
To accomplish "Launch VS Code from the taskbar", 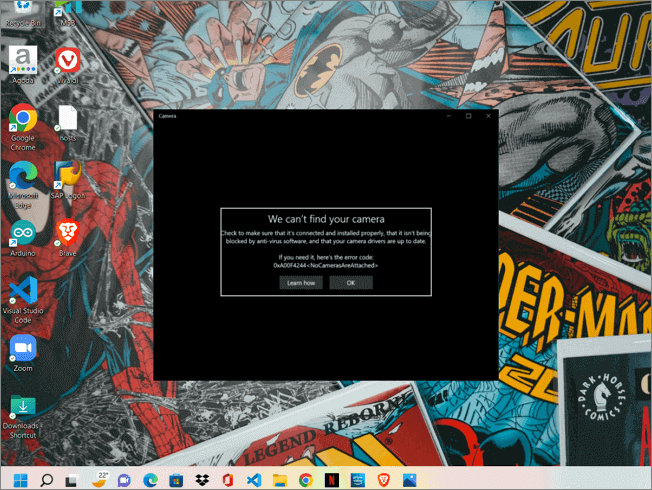I will [254, 480].
